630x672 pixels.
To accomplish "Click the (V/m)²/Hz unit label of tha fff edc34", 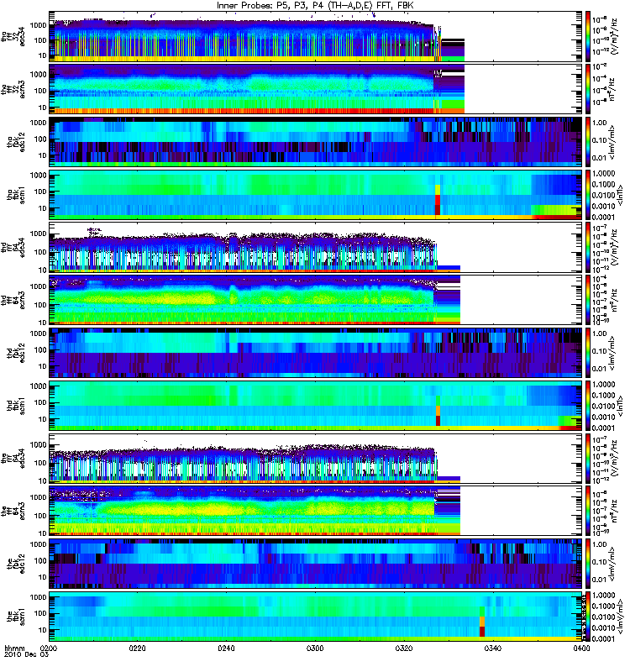I will click(615, 36).
